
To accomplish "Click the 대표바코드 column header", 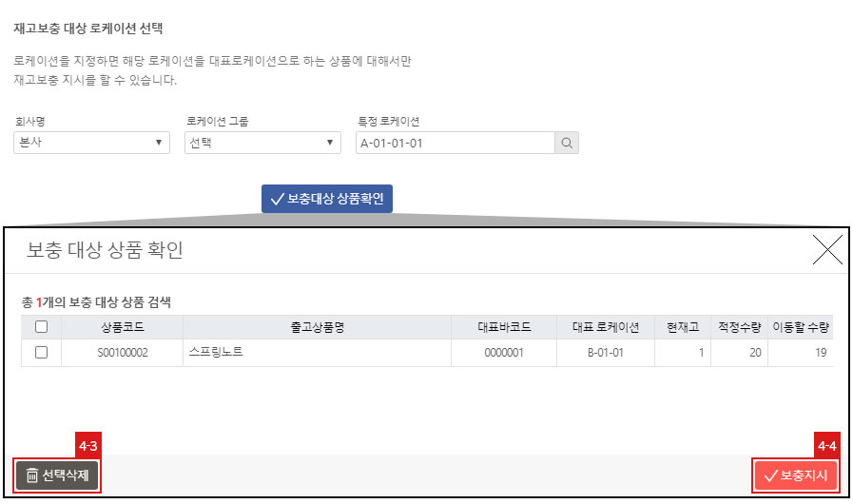I will (504, 327).
